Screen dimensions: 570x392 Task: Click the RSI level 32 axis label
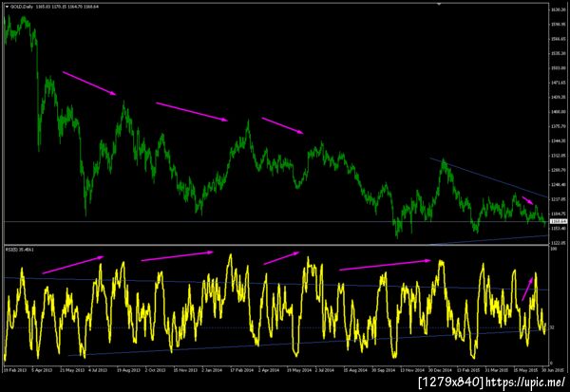point(552,327)
